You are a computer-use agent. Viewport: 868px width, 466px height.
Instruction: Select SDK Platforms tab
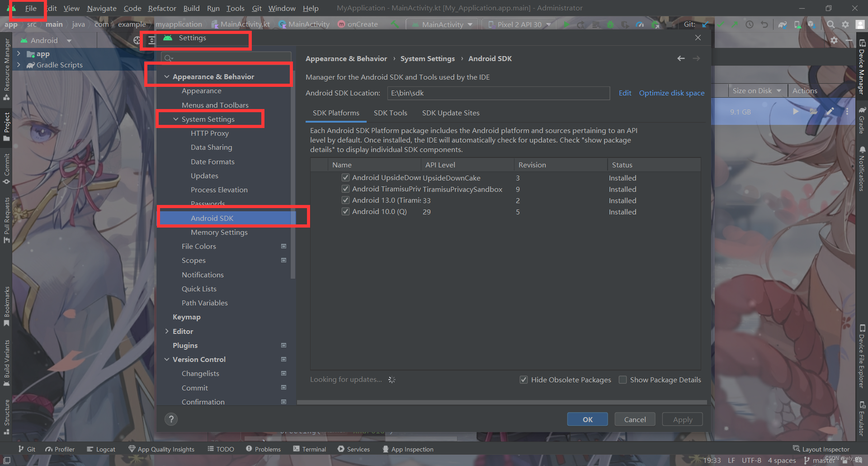coord(336,113)
